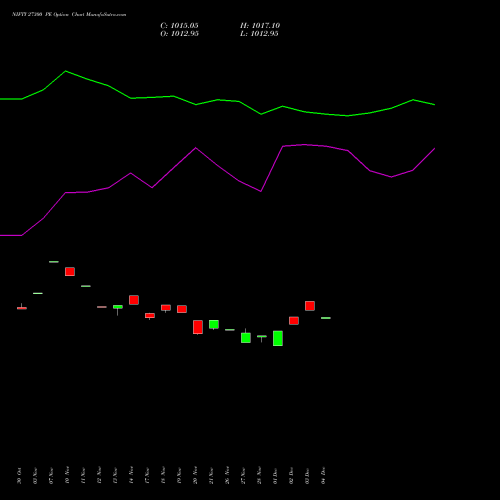Viewport: 500px width, 500px height.
Task: Click the red candlestick above 14 Nov
Action: tap(134, 300)
